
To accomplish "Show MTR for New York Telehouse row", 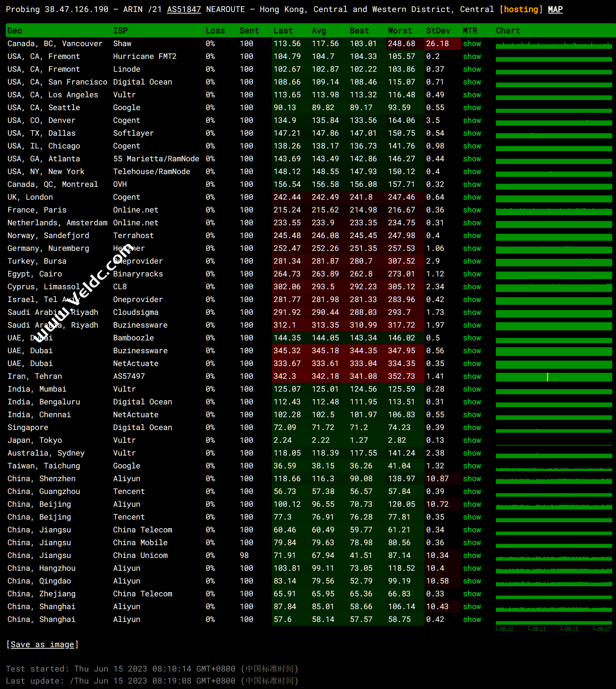I will pyautogui.click(x=472, y=172).
